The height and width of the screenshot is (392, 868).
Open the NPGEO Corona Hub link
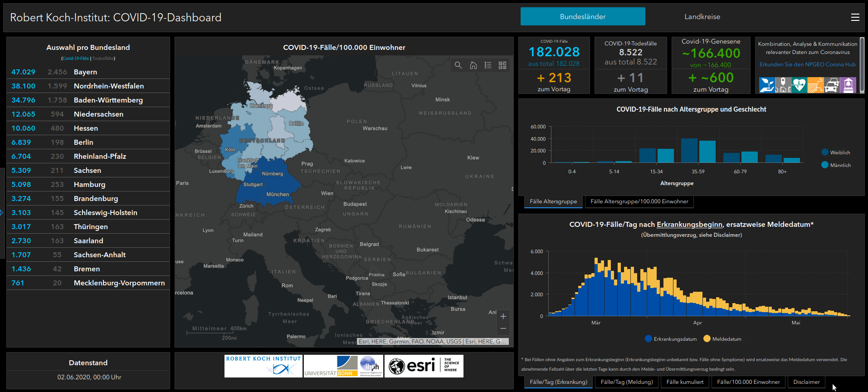(807, 64)
